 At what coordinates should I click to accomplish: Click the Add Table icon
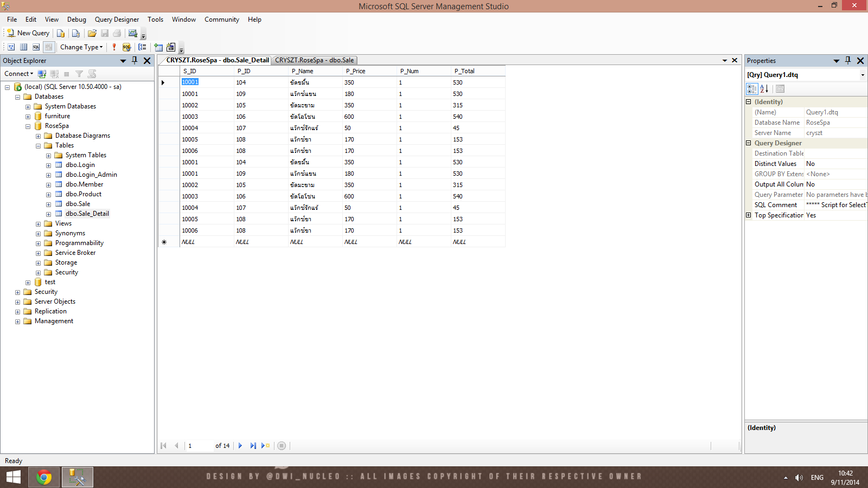[x=158, y=47]
